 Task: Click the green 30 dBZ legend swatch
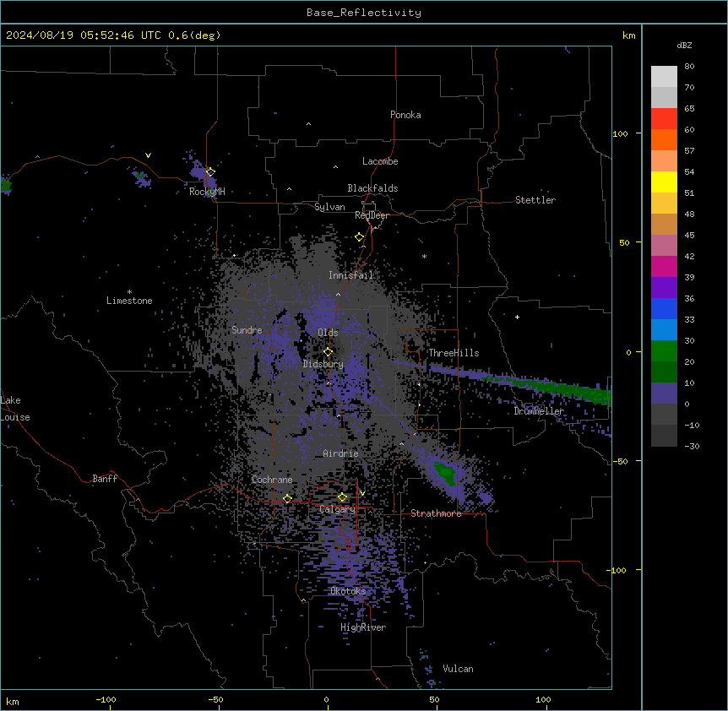pos(664,351)
